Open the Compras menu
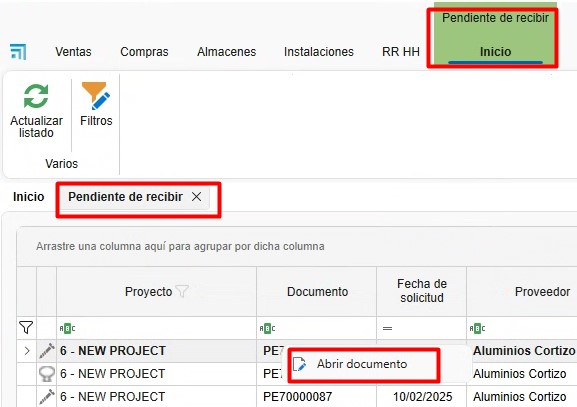This screenshot has height=407, width=577. tap(144, 52)
